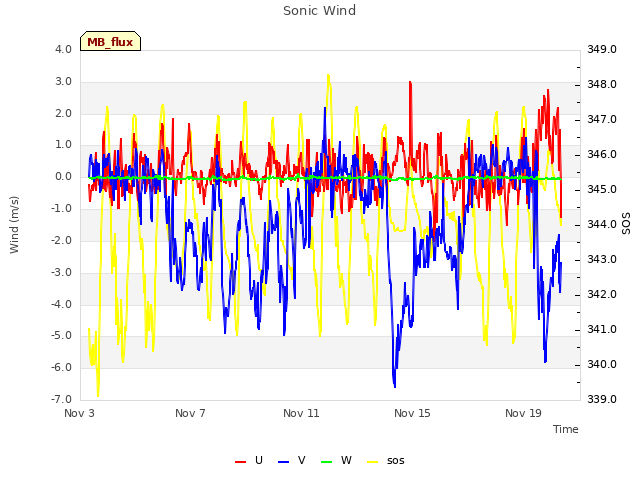The height and width of the screenshot is (480, 640).
Task: Click the red U legend swatch
Action: click(240, 461)
